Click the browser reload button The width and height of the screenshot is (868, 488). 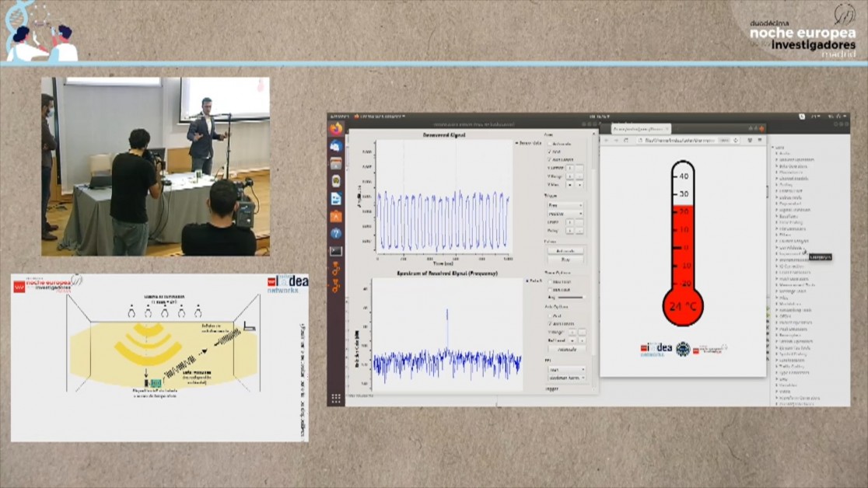(627, 140)
